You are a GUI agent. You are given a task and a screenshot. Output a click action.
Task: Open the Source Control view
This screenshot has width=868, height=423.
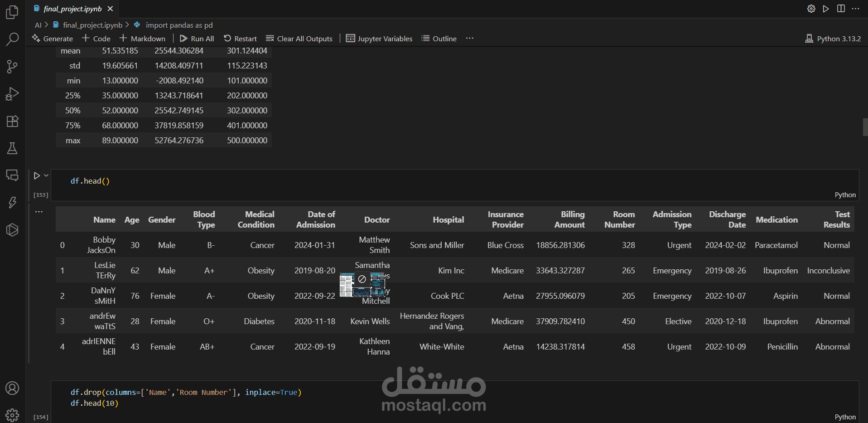click(12, 67)
